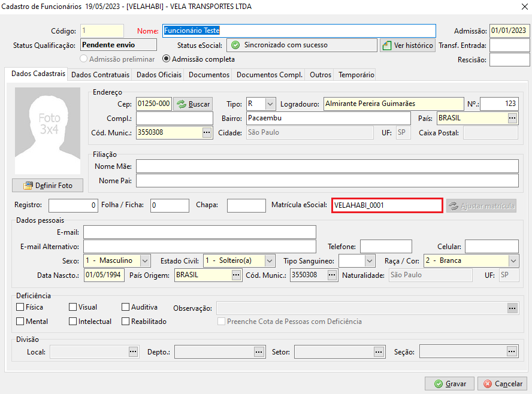Click the Buscar CEP button

193,104
